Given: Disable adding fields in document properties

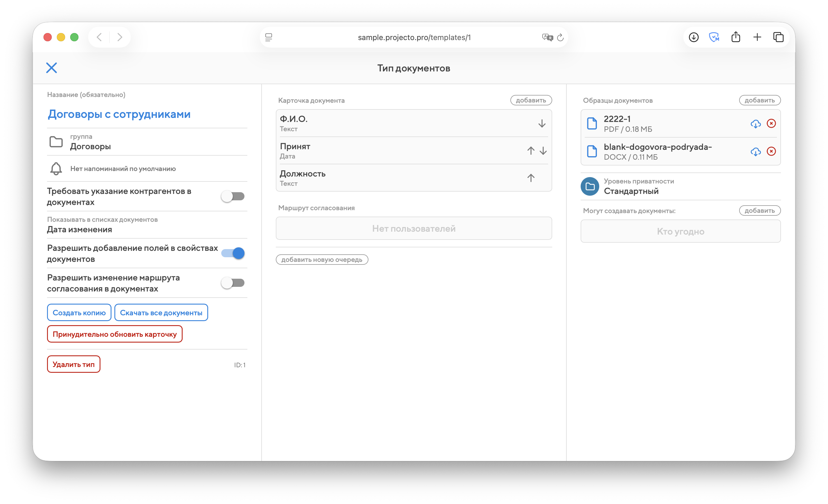Looking at the screenshot, I should (233, 253).
